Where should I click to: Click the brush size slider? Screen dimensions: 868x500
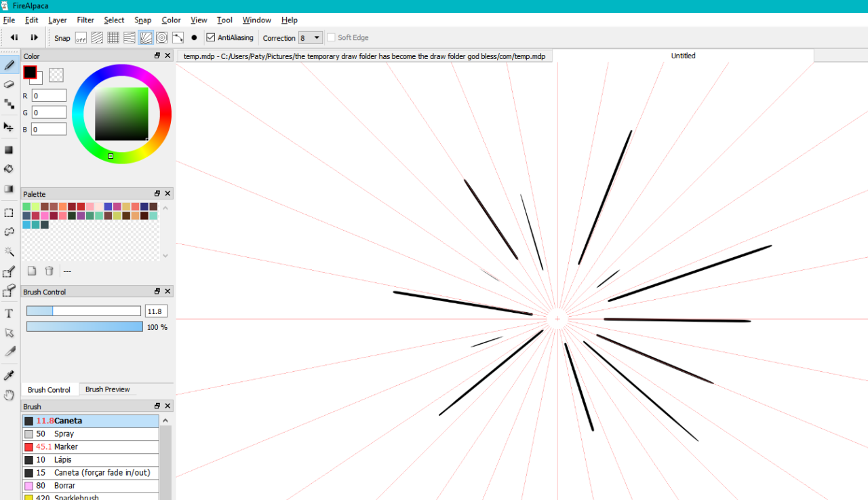coord(83,311)
